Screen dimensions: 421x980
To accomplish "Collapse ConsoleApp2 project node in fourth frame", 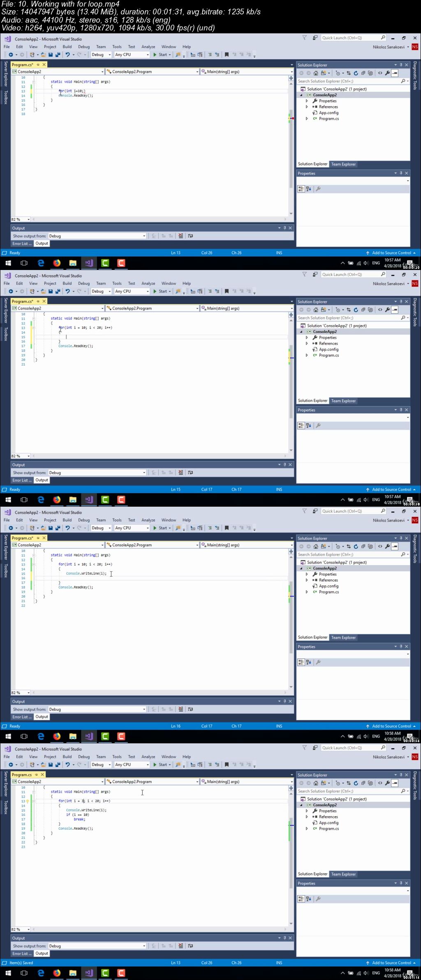I will (x=301, y=805).
